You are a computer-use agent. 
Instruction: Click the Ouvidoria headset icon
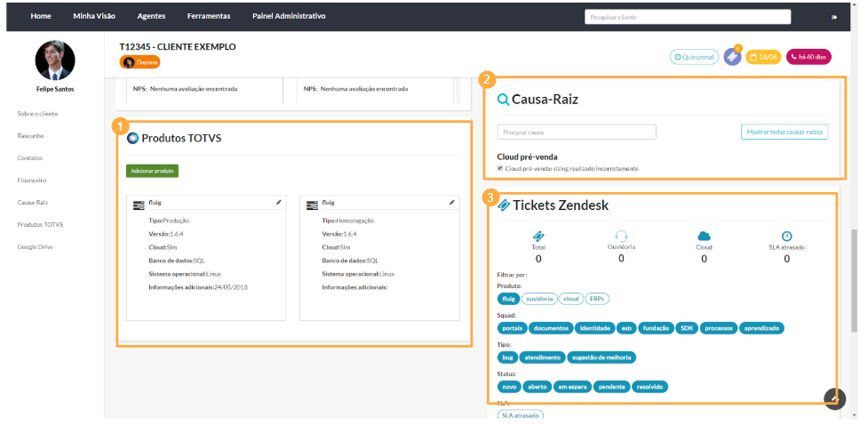pyautogui.click(x=621, y=236)
